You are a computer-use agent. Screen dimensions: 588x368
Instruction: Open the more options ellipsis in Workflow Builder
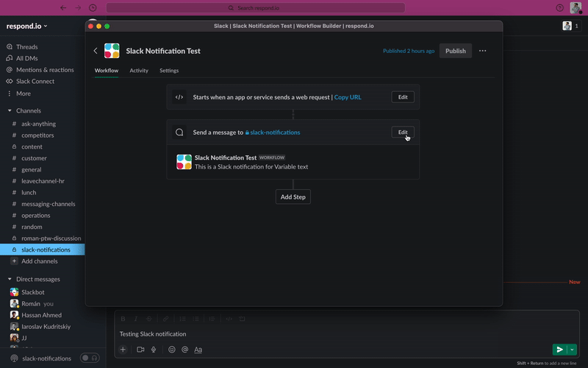click(x=482, y=51)
